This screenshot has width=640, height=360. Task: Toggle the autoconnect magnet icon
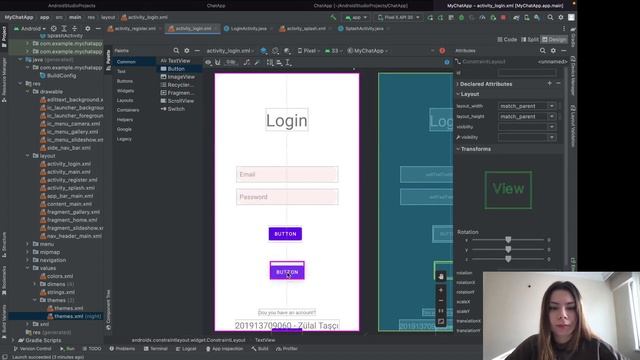pos(218,62)
